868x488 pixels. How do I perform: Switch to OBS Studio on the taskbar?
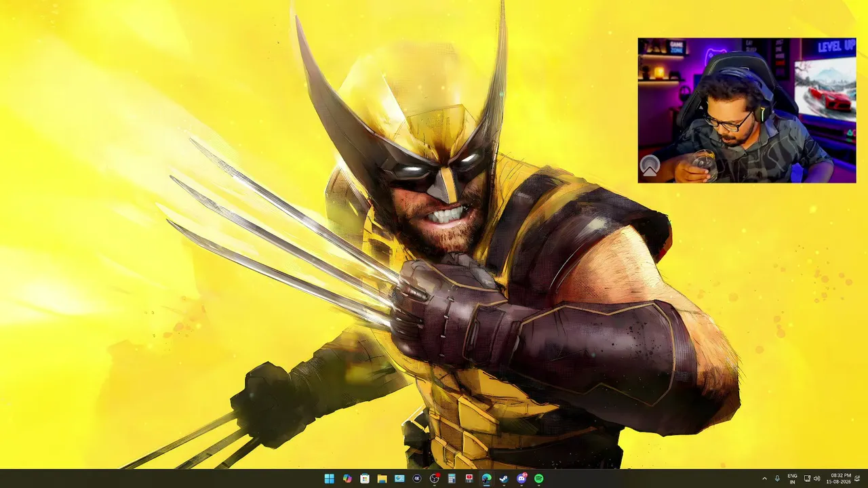tap(435, 479)
